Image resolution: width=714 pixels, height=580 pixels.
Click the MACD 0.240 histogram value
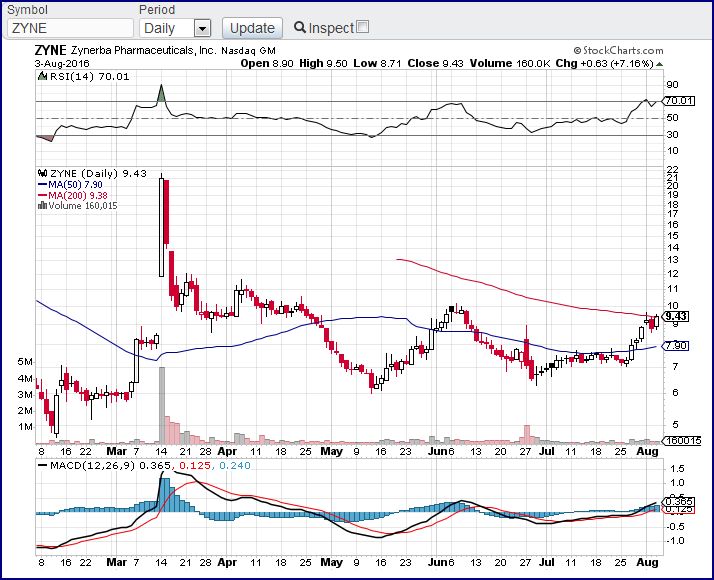point(235,466)
